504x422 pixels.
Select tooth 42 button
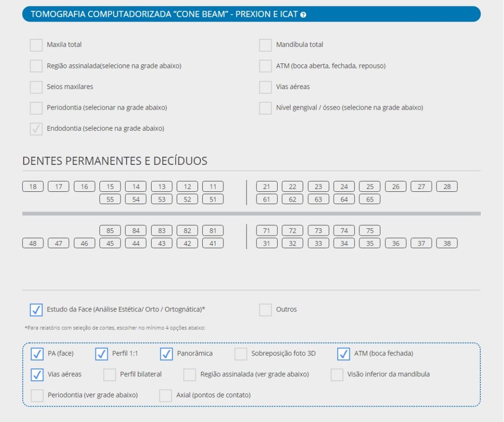coord(188,243)
